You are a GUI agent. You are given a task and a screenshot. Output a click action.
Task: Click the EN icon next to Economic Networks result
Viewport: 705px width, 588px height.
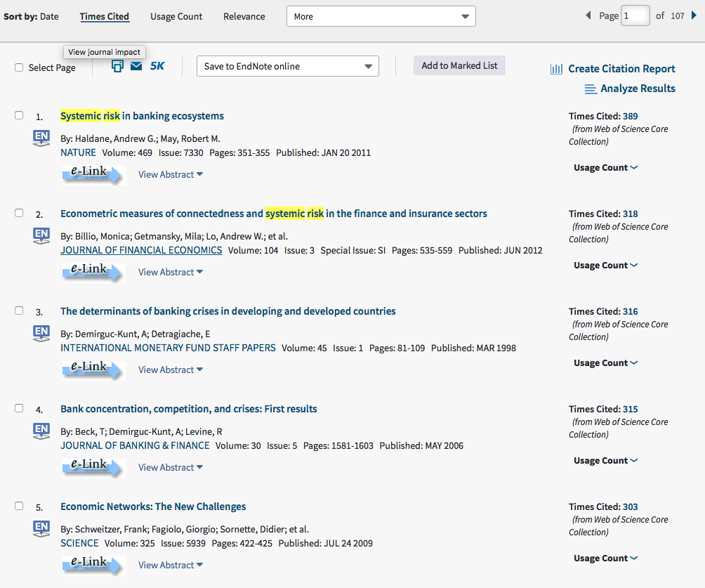[41, 526]
